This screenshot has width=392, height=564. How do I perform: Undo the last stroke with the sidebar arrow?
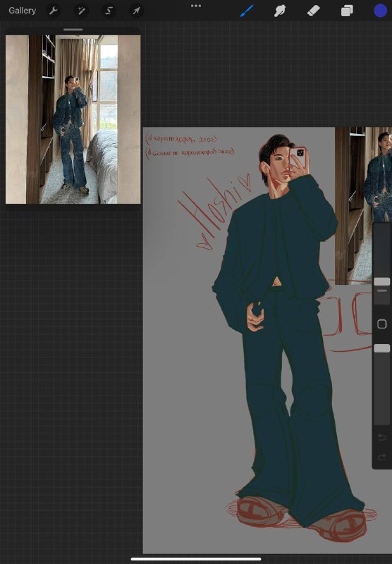(x=382, y=437)
